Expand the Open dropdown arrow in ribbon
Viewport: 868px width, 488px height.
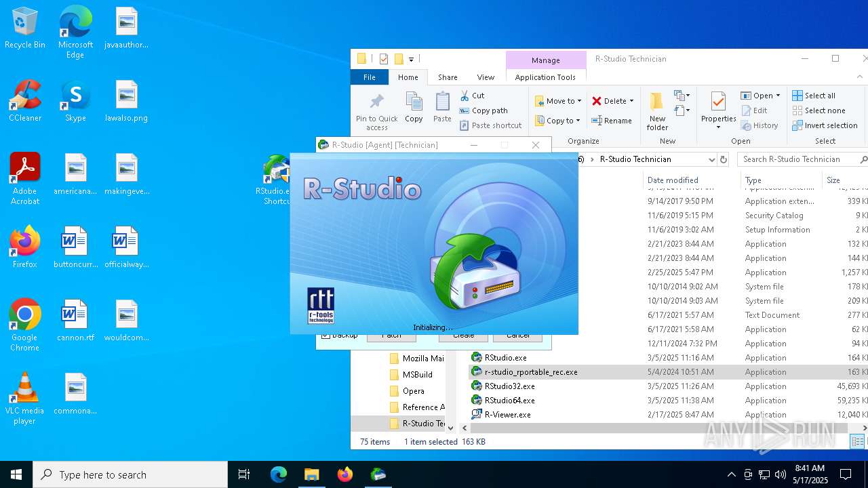(778, 96)
